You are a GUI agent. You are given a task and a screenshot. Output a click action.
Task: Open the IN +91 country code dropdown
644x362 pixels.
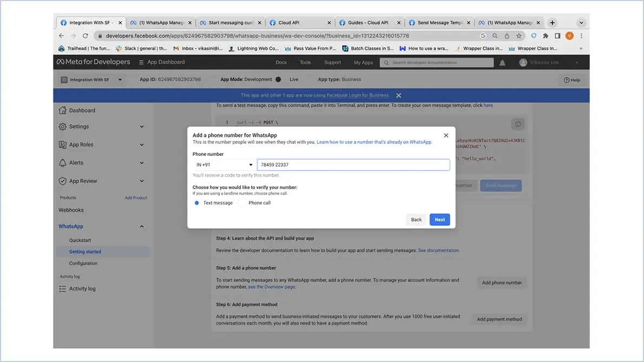pyautogui.click(x=224, y=165)
